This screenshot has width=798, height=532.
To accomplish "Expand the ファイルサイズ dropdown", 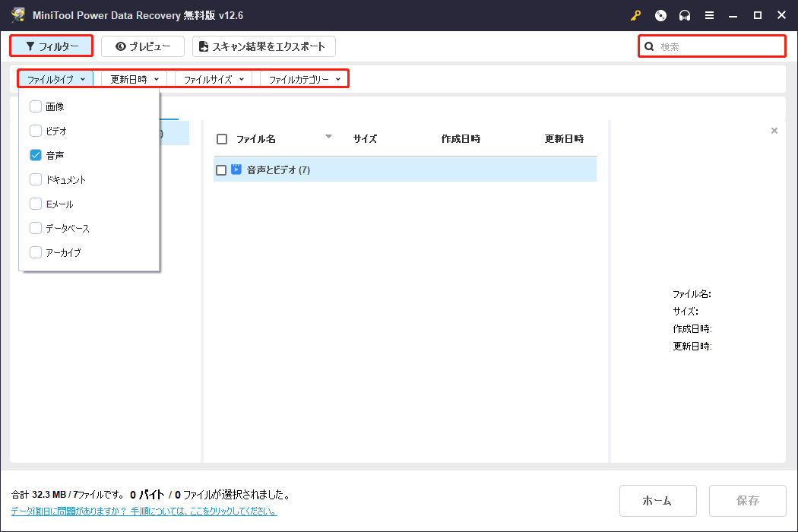I will (x=212, y=78).
